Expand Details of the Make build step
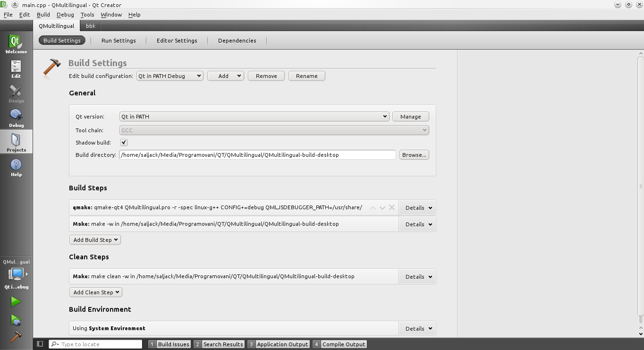This screenshot has width=644, height=350. pyautogui.click(x=418, y=224)
